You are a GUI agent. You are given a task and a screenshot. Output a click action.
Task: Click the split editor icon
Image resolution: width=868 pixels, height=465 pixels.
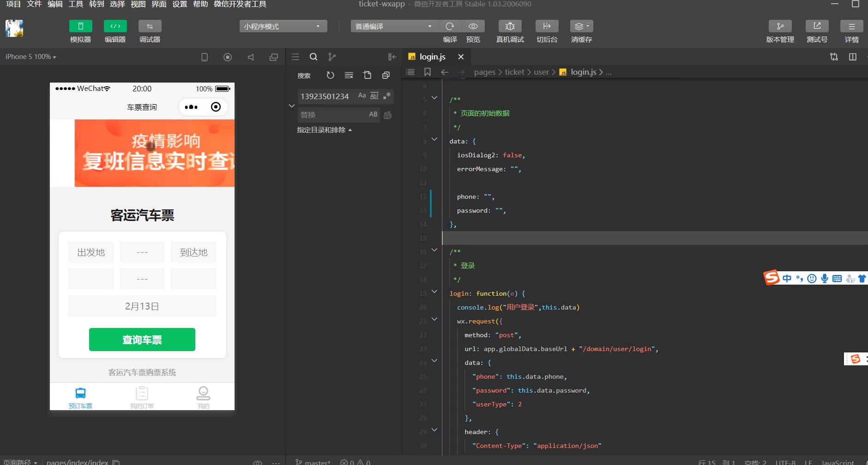coord(853,57)
